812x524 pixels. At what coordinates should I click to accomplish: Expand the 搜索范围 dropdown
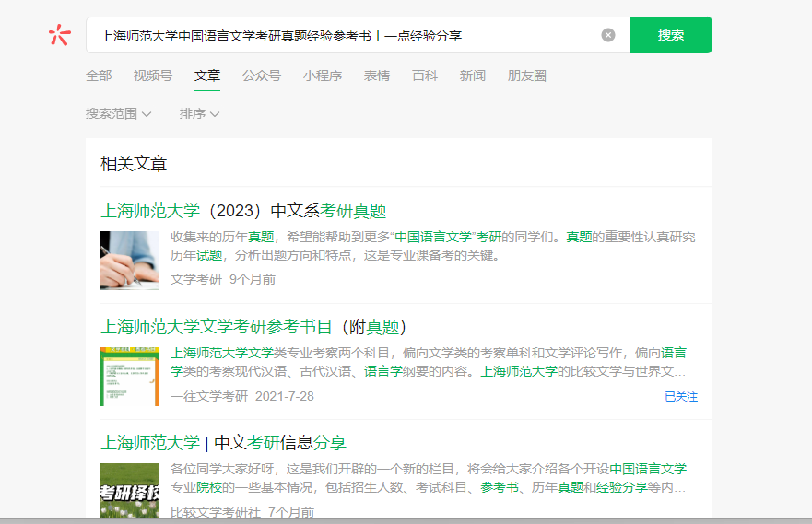pyautogui.click(x=118, y=114)
